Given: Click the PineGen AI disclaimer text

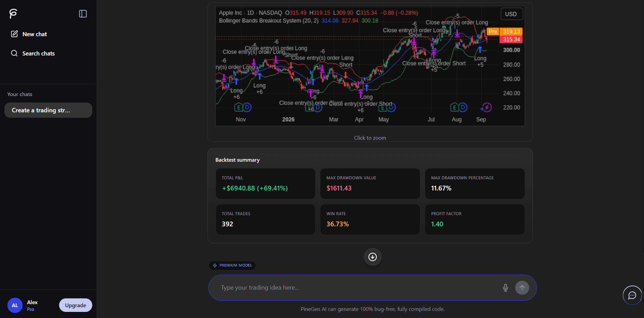Looking at the screenshot, I should click(x=373, y=309).
